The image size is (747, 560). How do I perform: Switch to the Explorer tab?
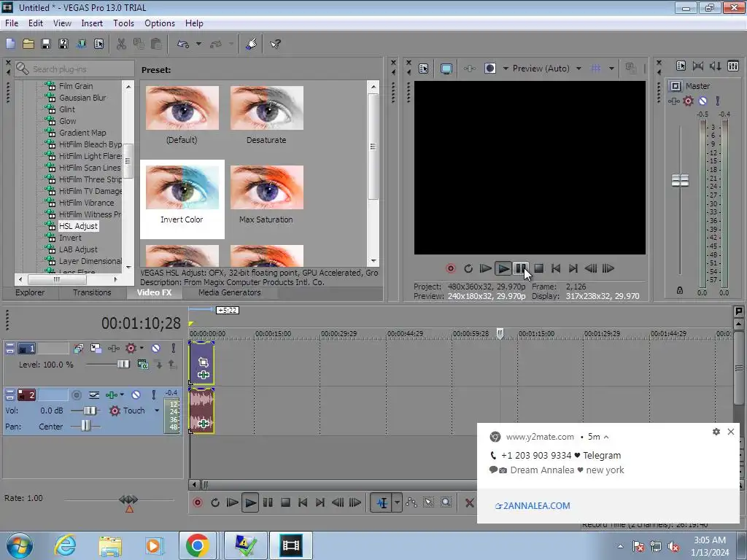coord(29,292)
